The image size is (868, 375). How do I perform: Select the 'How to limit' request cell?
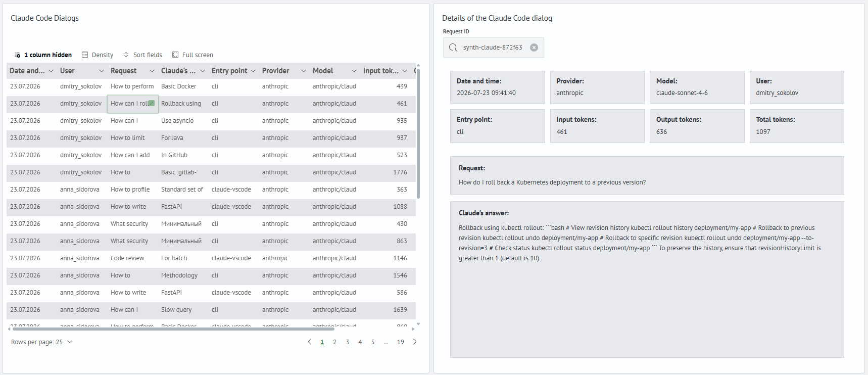(x=133, y=138)
